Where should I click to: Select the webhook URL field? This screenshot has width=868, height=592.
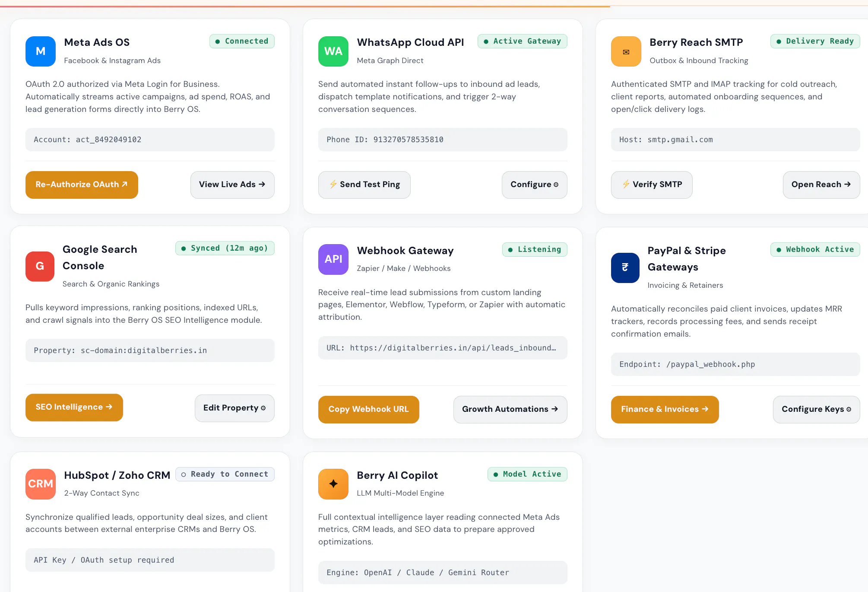[443, 348]
